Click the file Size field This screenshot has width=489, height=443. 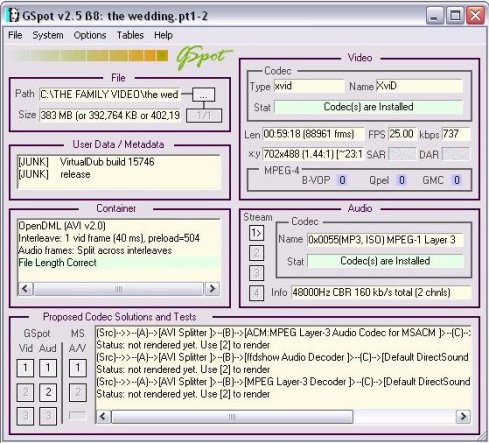110,115
